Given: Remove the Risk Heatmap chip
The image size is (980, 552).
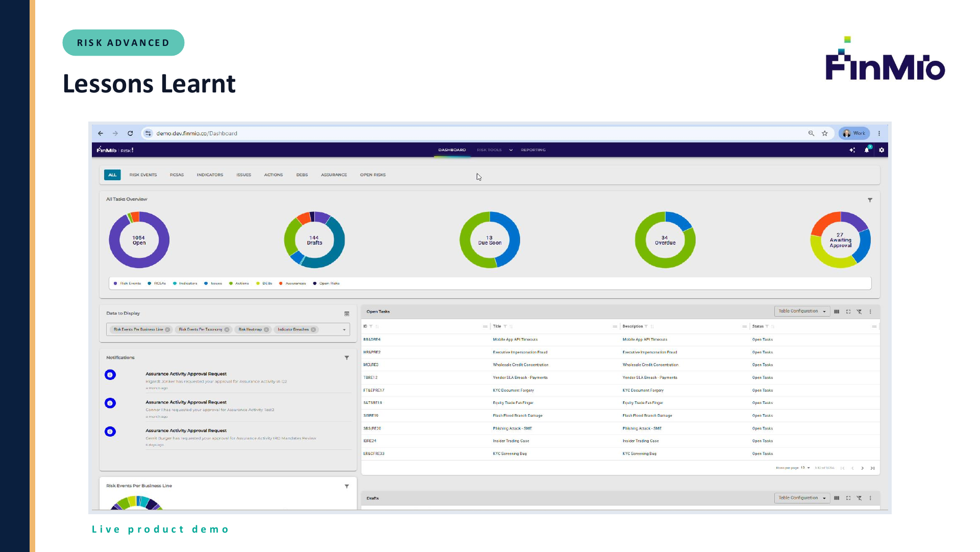Looking at the screenshot, I should (x=266, y=330).
